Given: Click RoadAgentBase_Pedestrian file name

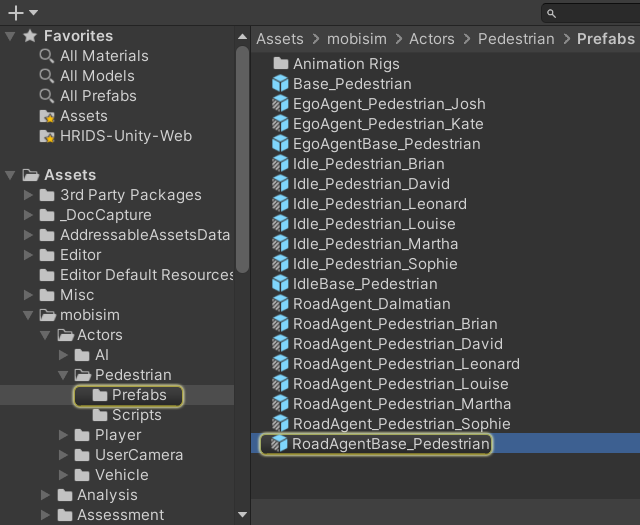Looking at the screenshot, I should [x=391, y=444].
